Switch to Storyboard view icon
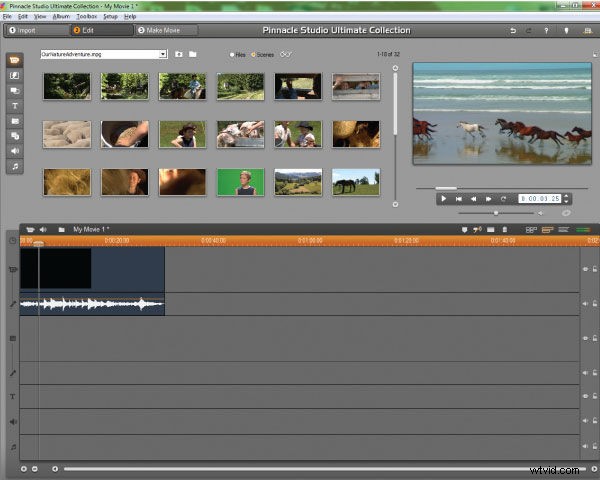Viewport: 600px width, 480px height. [531, 230]
